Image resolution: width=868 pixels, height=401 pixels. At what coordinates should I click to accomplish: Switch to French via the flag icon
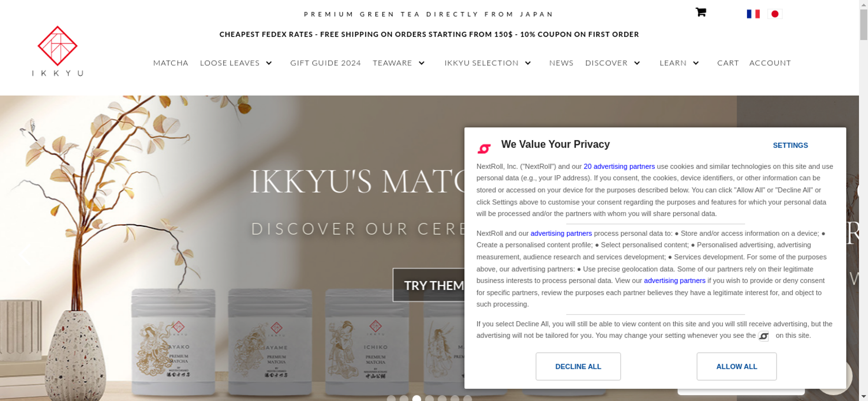753,14
